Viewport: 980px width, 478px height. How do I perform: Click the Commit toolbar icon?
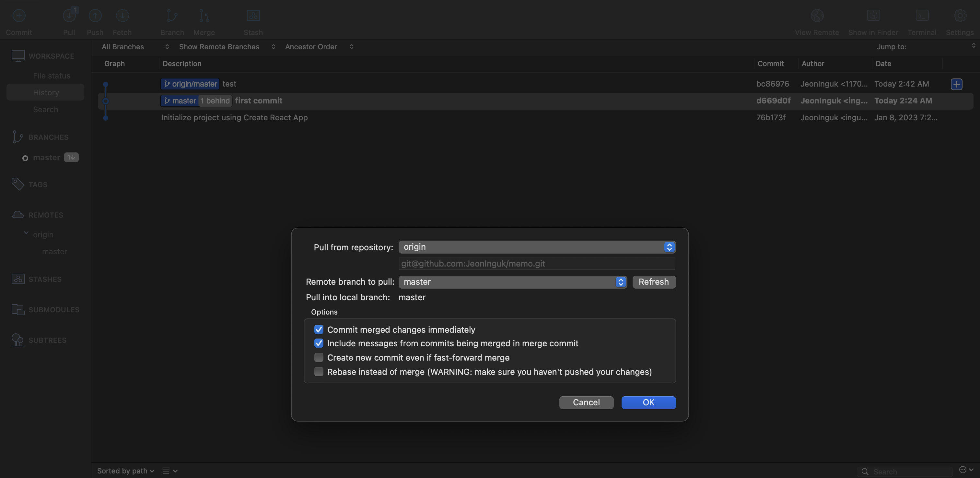point(19,16)
